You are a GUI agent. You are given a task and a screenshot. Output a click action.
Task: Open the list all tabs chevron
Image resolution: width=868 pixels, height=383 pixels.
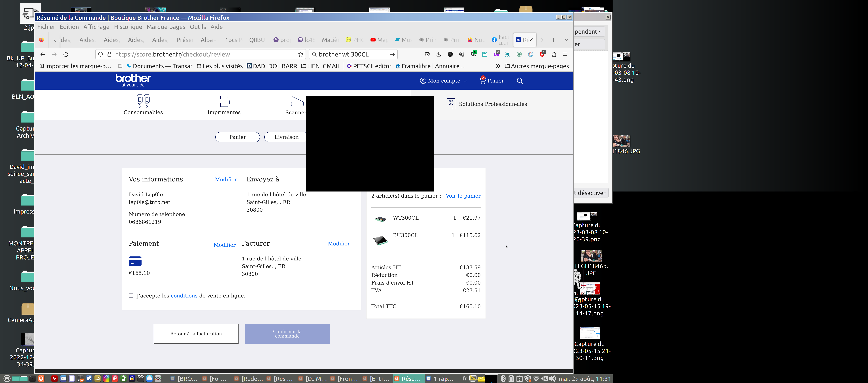[566, 40]
